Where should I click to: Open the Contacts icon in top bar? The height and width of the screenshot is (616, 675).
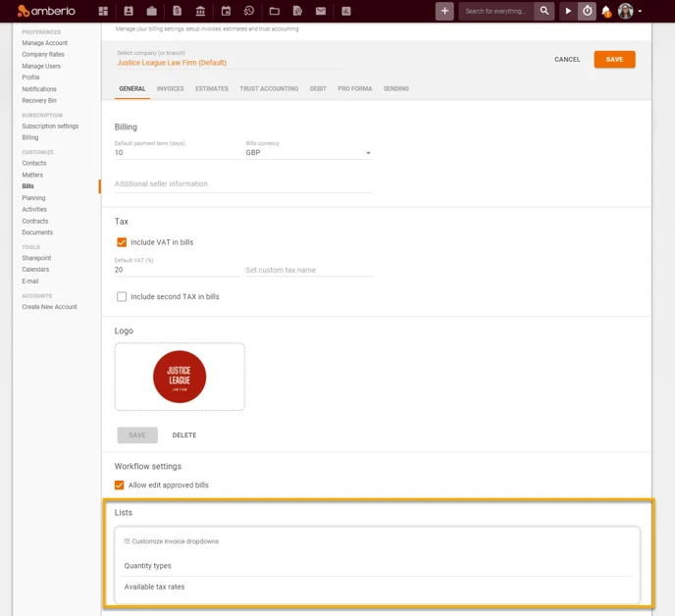coord(129,11)
